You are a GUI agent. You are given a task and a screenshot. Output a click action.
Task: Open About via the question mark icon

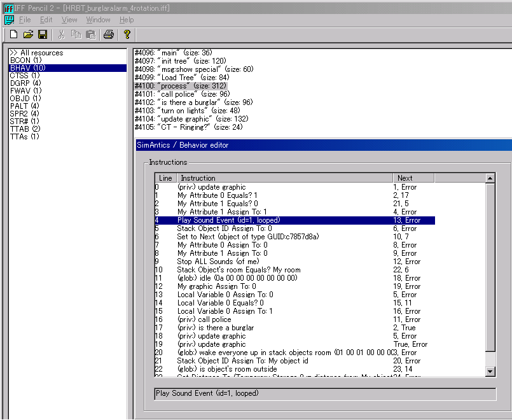tap(127, 34)
